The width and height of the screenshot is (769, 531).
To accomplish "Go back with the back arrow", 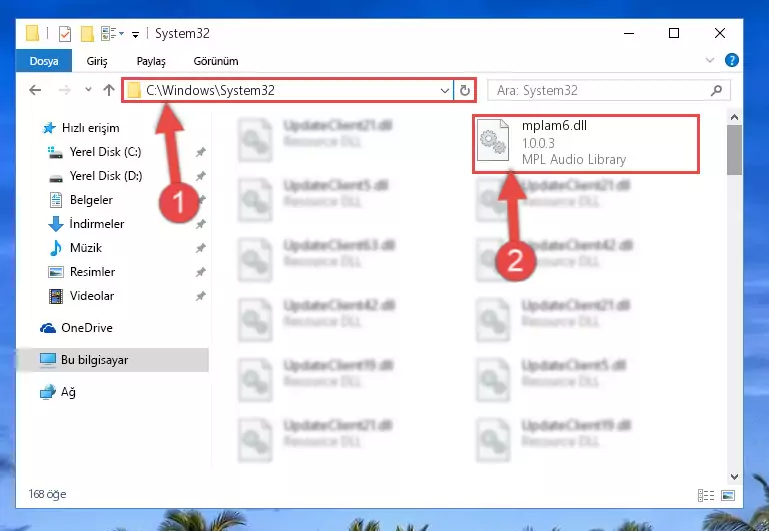I will pos(35,90).
